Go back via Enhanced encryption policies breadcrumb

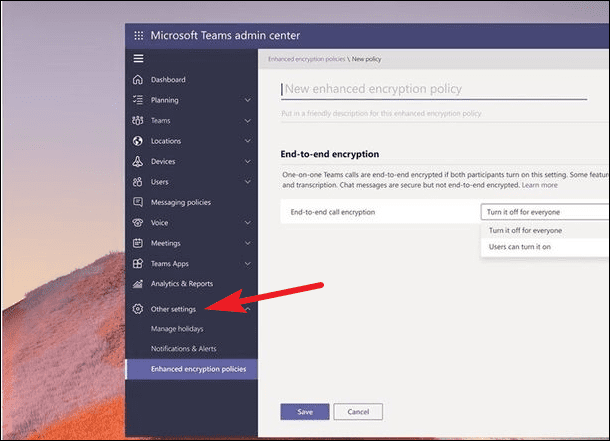(307, 59)
